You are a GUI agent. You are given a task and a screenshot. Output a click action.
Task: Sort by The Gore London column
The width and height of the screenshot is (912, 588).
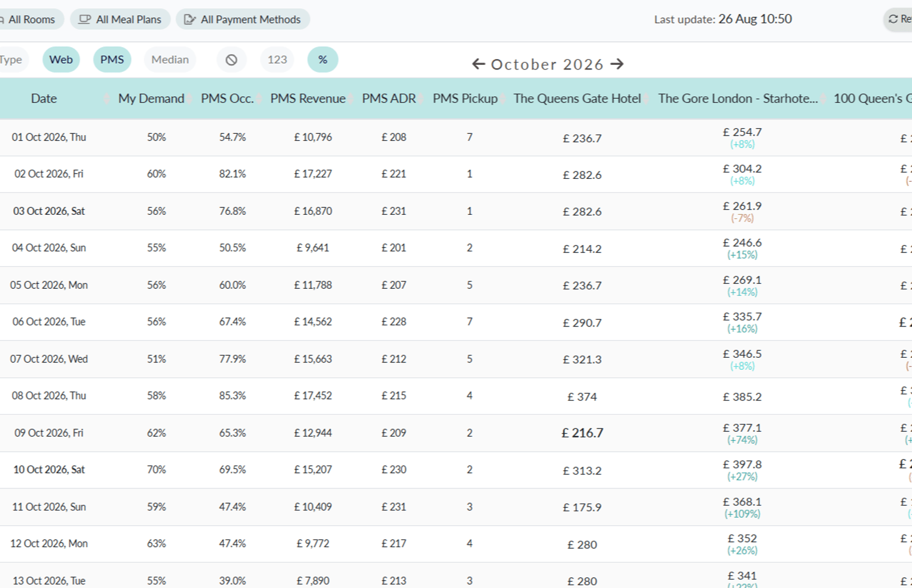point(738,99)
